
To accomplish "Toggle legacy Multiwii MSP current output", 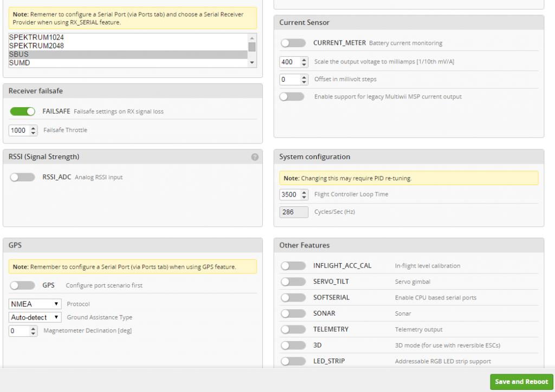I will click(293, 97).
